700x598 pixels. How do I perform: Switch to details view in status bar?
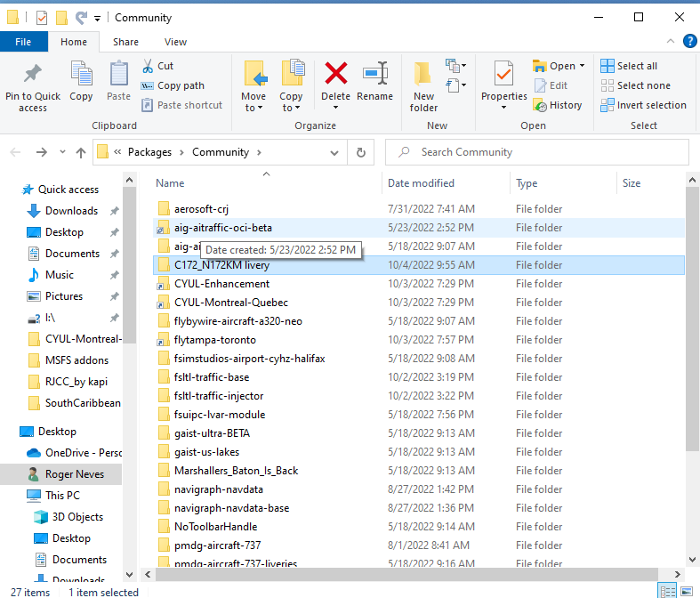click(x=667, y=591)
